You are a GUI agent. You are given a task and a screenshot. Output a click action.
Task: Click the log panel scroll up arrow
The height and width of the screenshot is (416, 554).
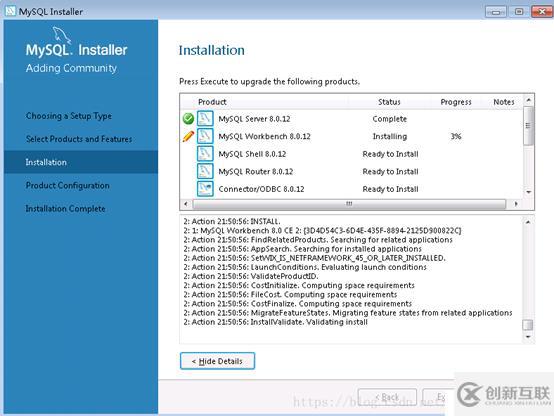528,222
